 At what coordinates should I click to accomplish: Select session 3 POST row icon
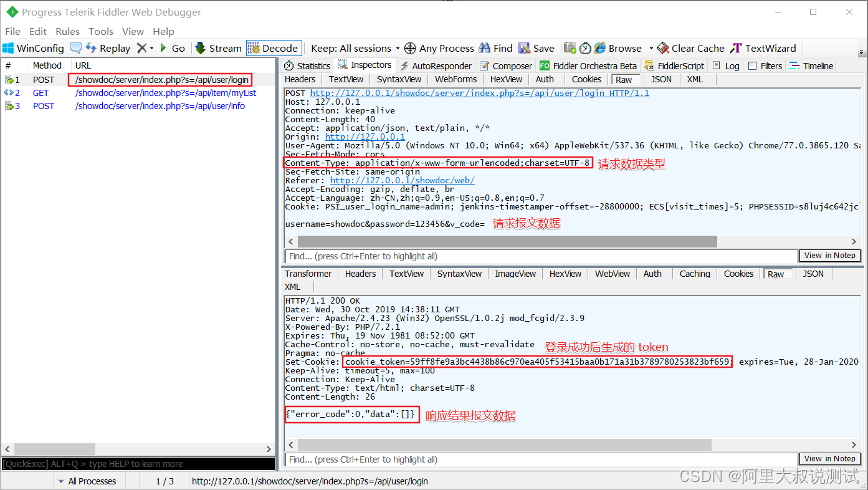(x=9, y=106)
